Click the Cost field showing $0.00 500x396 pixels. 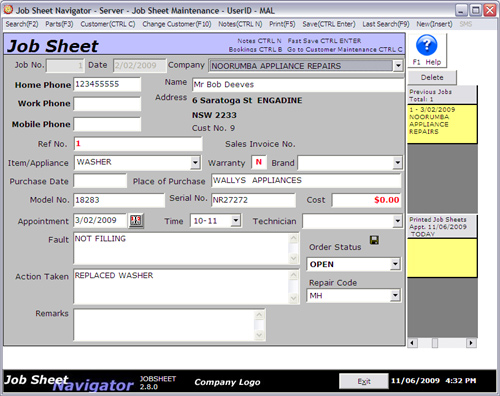coord(366,200)
